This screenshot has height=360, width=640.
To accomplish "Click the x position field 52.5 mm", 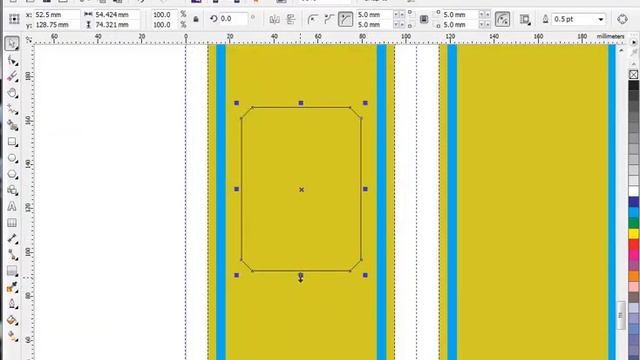I will tap(56, 15).
